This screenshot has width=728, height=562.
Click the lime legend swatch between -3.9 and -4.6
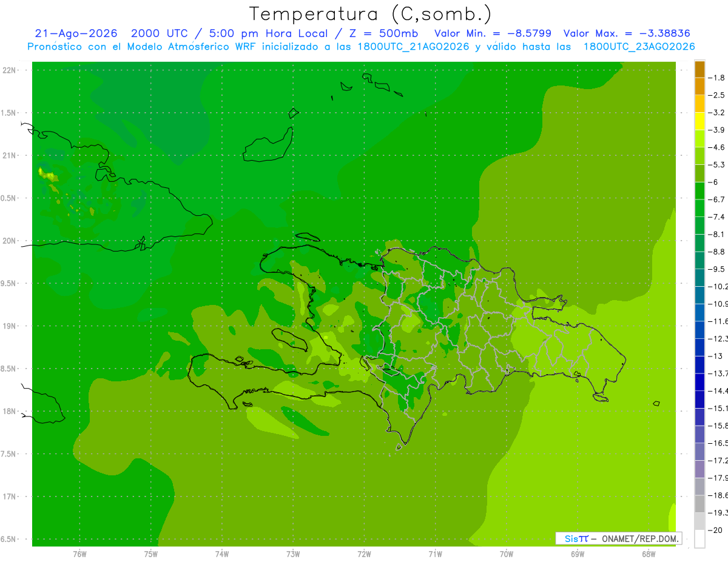(699, 138)
